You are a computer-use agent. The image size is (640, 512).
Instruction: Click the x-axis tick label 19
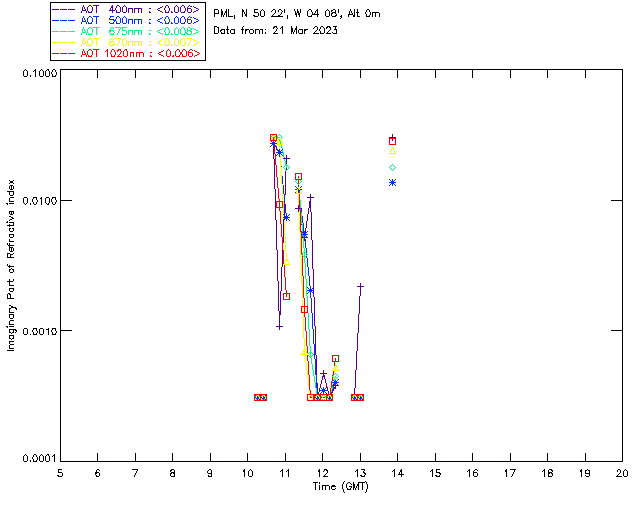[585, 473]
